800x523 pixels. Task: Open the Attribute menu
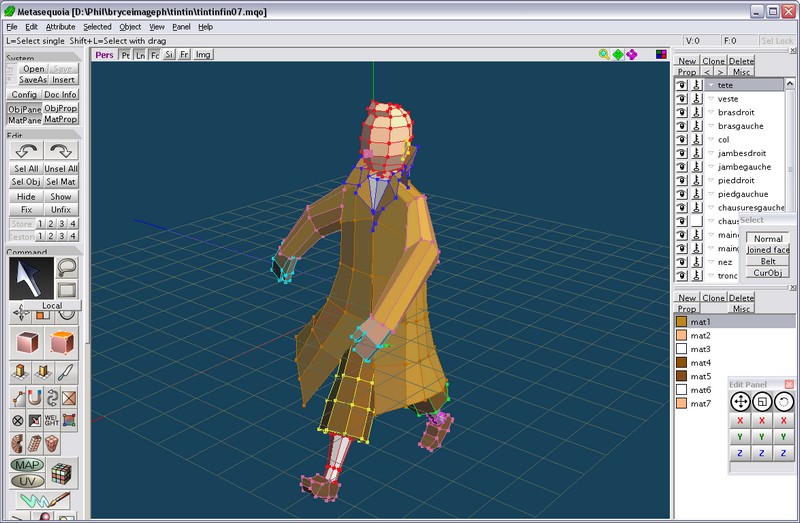coord(60,27)
